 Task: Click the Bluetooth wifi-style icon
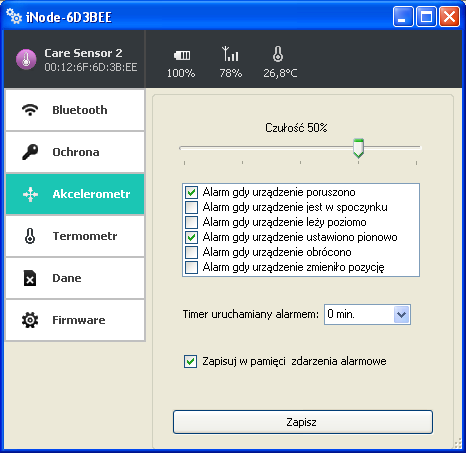(x=30, y=110)
